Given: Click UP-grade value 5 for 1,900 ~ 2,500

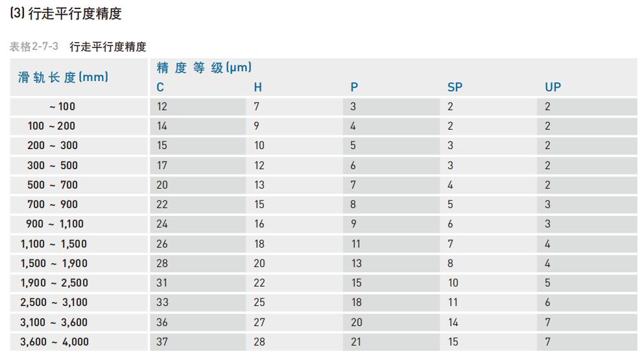Looking at the screenshot, I should coord(547,283).
